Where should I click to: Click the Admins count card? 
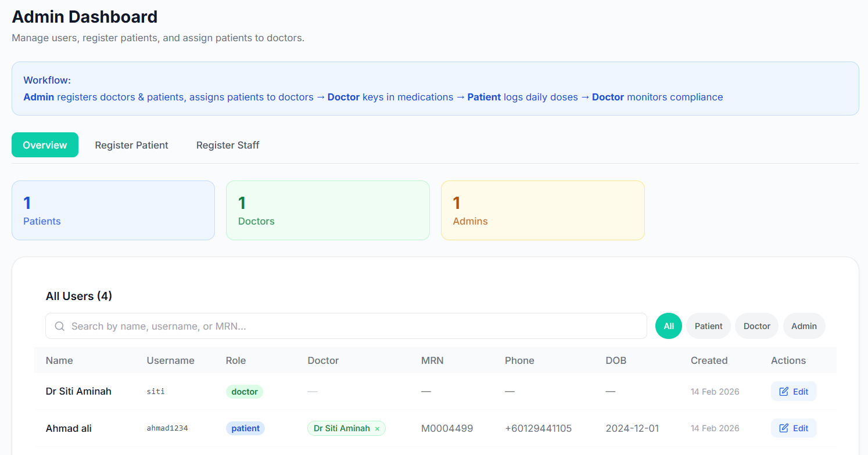click(543, 210)
